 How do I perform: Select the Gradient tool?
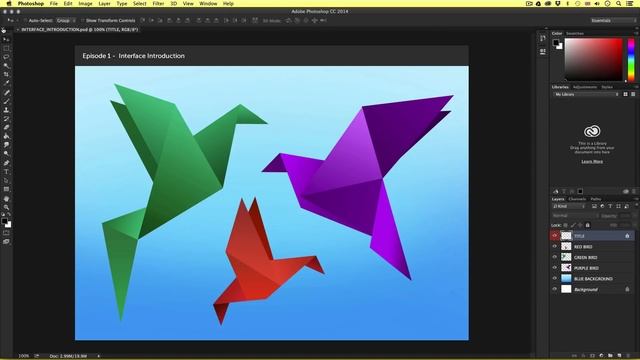[6, 136]
